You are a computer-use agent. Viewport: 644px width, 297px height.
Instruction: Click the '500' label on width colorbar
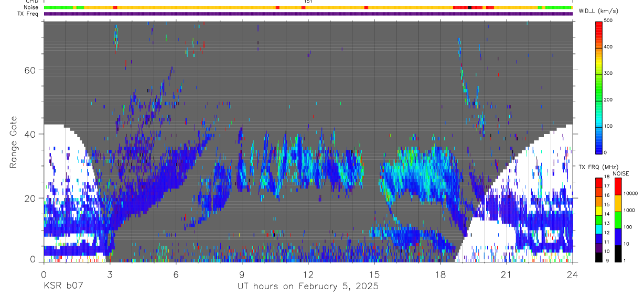608,20
